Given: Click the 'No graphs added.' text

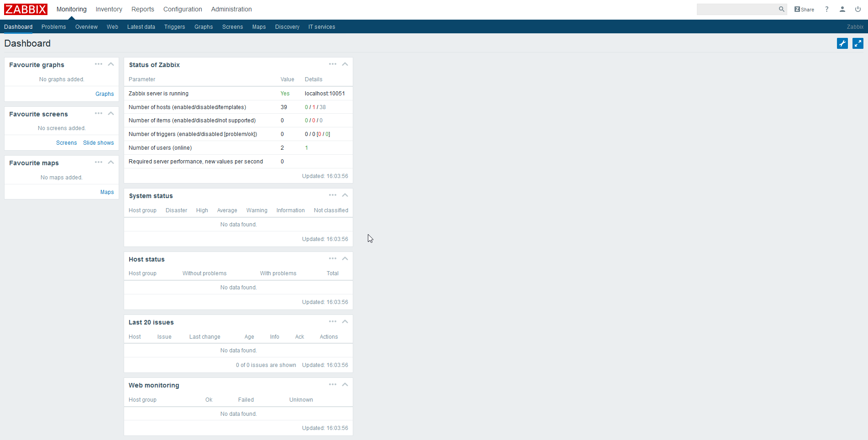Looking at the screenshot, I should (x=62, y=79).
